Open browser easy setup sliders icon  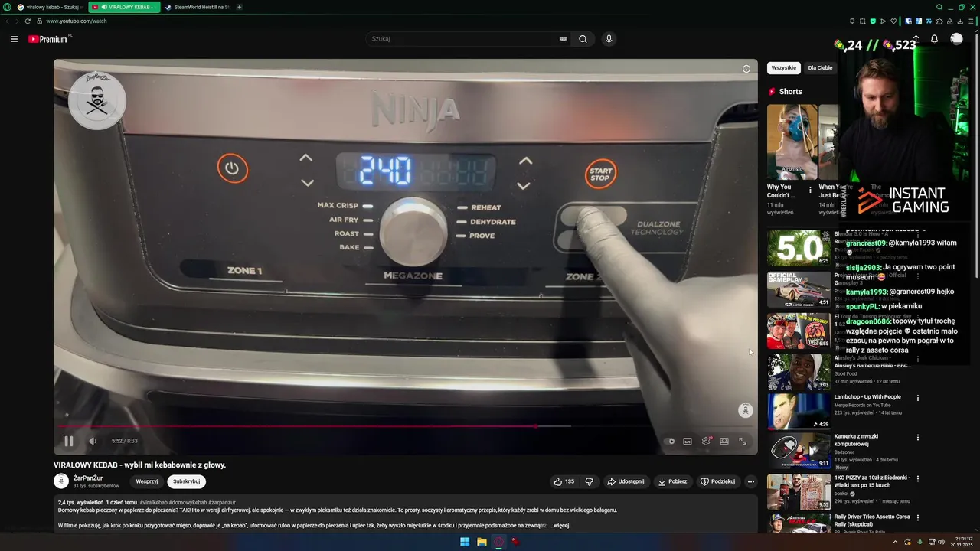969,21
